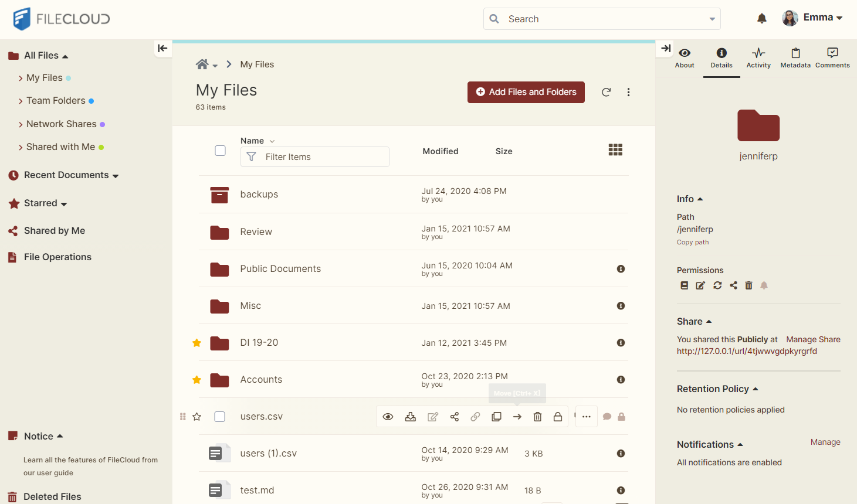Download users.csv using the row toolbar

click(x=411, y=417)
